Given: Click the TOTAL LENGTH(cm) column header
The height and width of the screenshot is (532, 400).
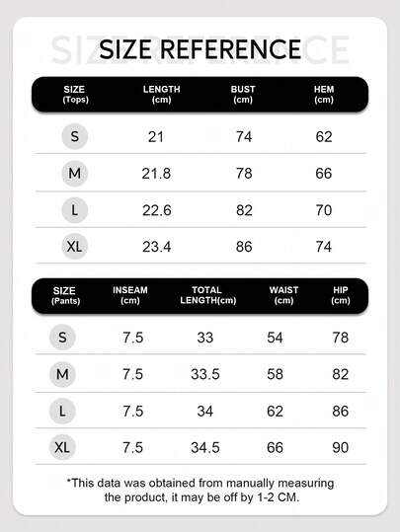Looking at the screenshot, I should coord(207,295).
